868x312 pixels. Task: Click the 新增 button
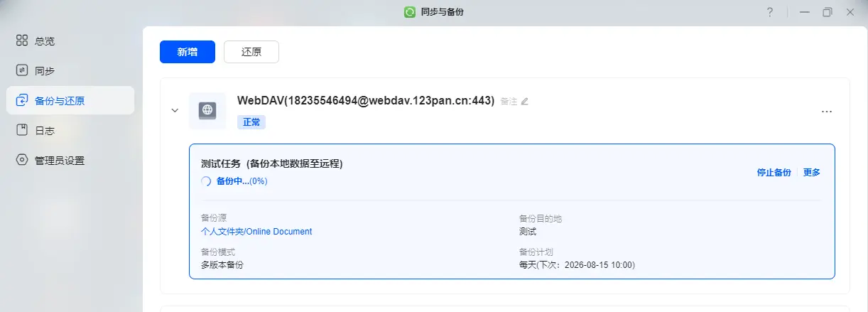tap(188, 52)
